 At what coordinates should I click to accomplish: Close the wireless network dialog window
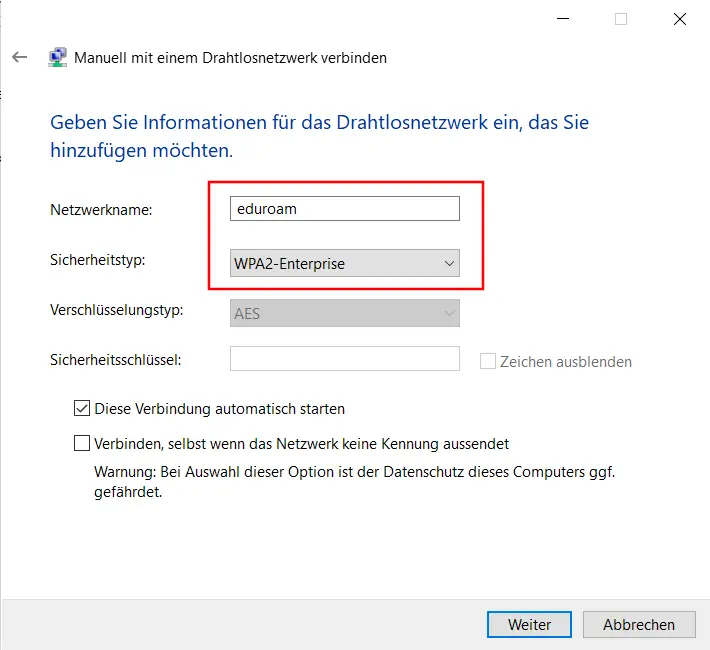(x=680, y=19)
